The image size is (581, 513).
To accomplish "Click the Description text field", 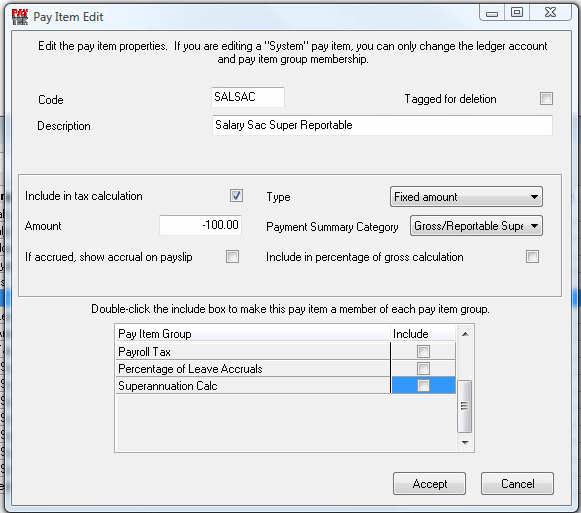I will click(382, 125).
